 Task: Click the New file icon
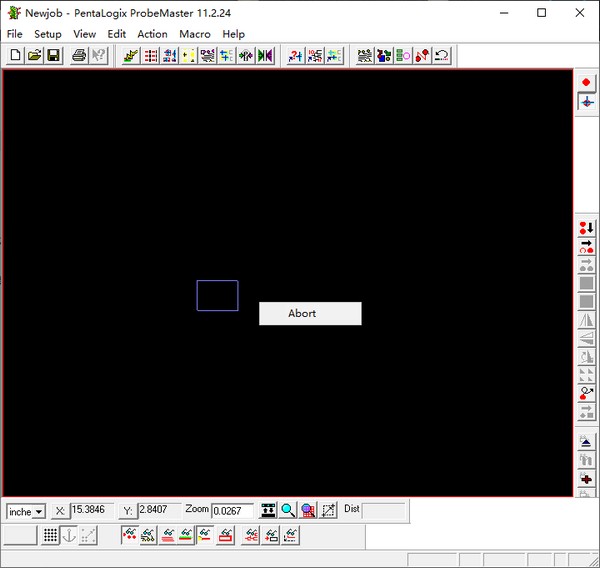[x=15, y=56]
